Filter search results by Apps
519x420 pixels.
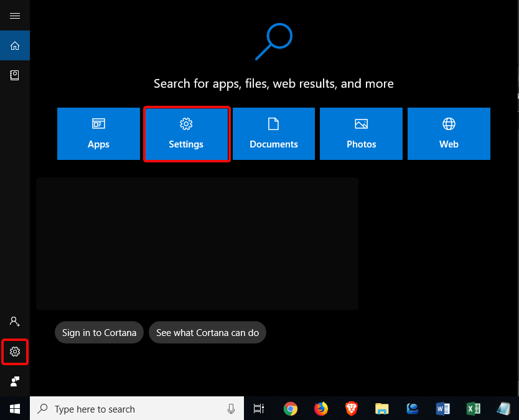pyautogui.click(x=98, y=134)
